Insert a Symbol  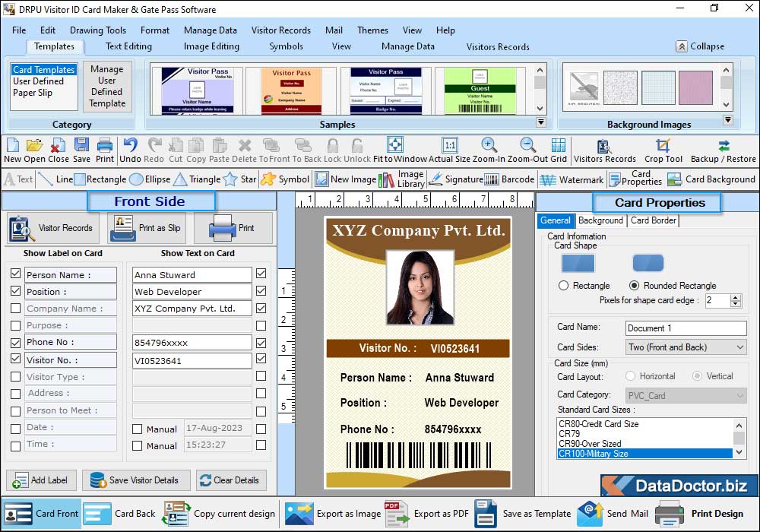[x=285, y=179]
